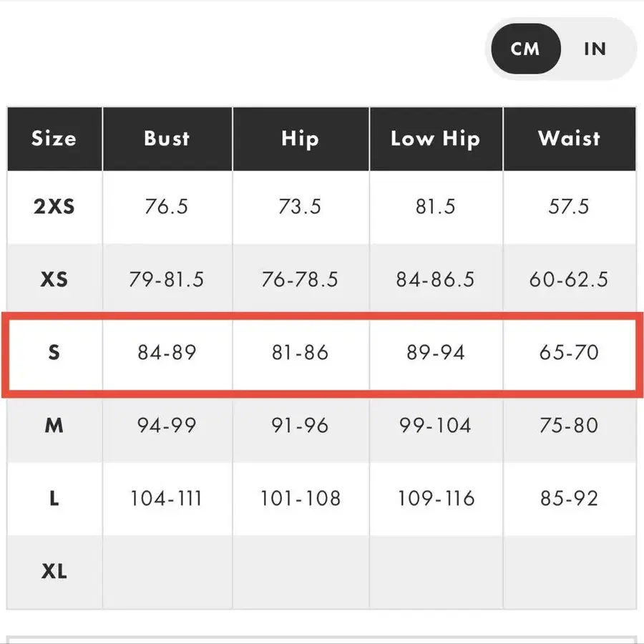Screen dimensions: 644x644
Task: Select the Hip column header
Action: [300, 138]
